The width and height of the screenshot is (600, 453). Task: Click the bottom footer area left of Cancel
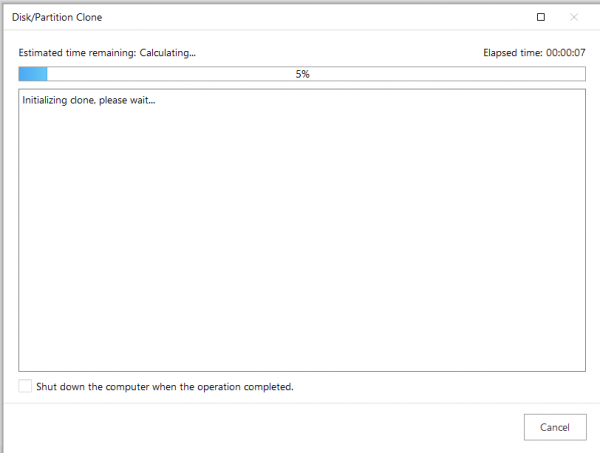click(260, 427)
